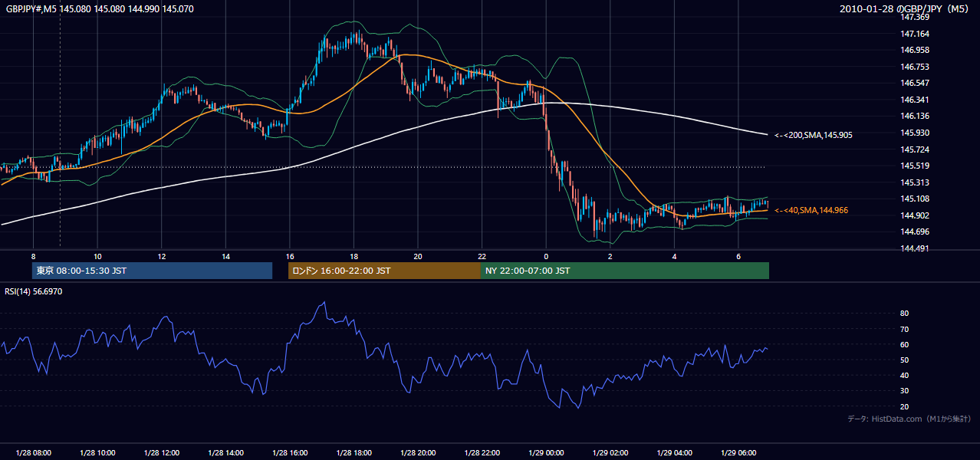
Task: Click the RSI scale value 40
Action: point(904,376)
